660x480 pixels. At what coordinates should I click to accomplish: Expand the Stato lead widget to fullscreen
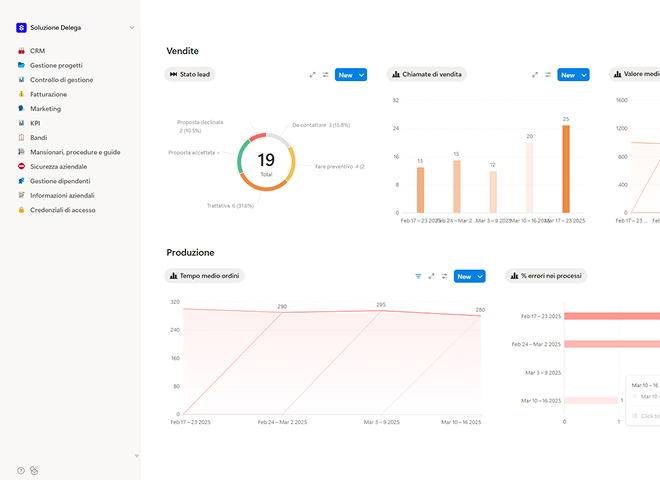312,75
